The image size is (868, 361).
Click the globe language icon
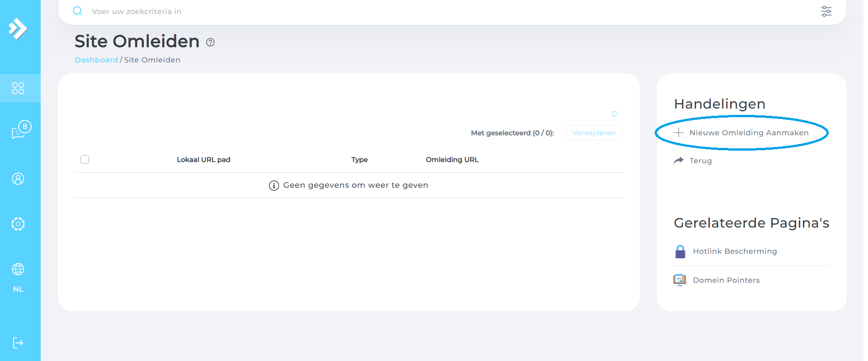click(18, 269)
